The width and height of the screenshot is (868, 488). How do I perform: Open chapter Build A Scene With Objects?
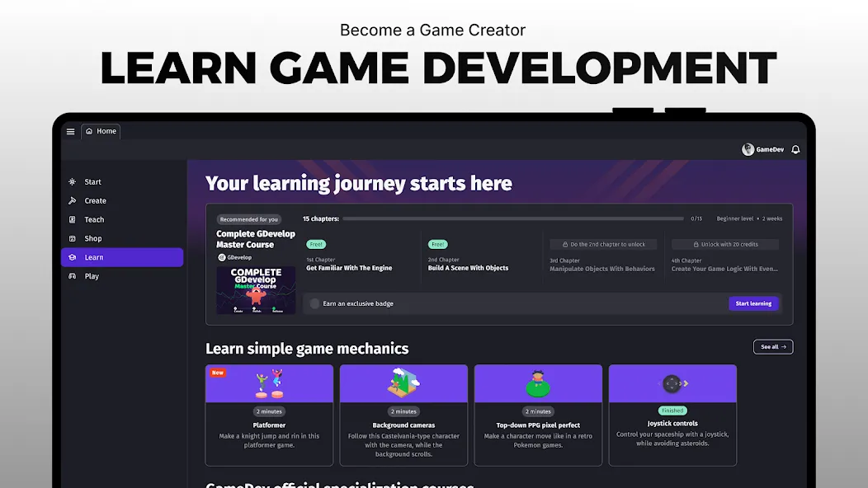coord(468,268)
